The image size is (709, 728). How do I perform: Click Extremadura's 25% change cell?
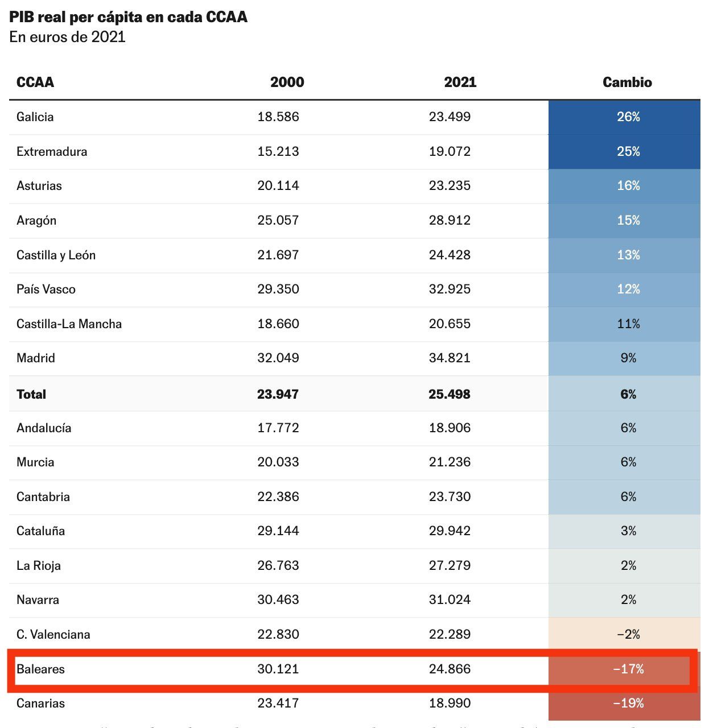(x=628, y=152)
